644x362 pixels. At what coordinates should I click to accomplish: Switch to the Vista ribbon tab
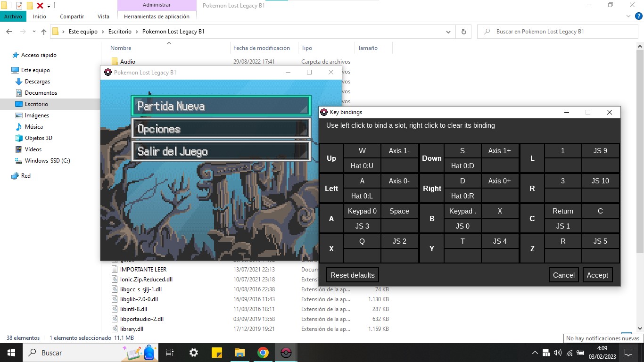(103, 16)
